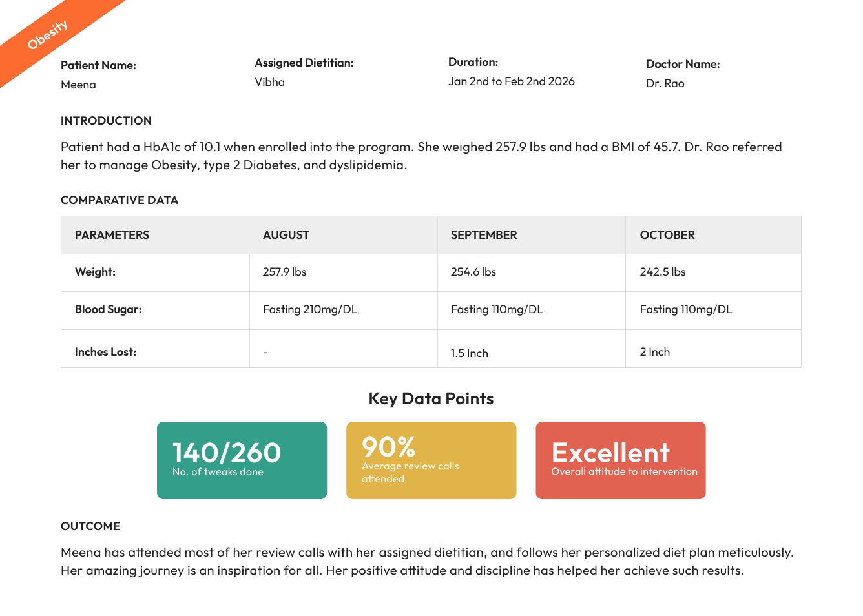863x616 pixels.
Task: Select the SEPTEMBER column header
Action: click(x=532, y=235)
